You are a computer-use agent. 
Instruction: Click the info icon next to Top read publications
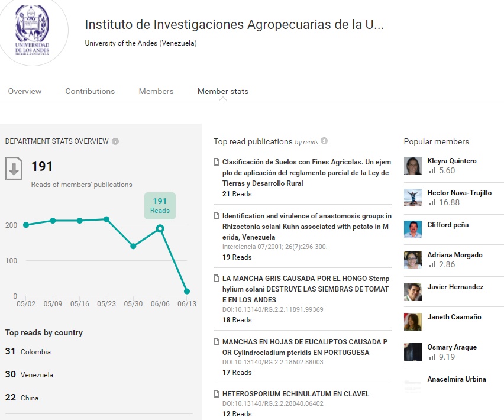pyautogui.click(x=324, y=141)
